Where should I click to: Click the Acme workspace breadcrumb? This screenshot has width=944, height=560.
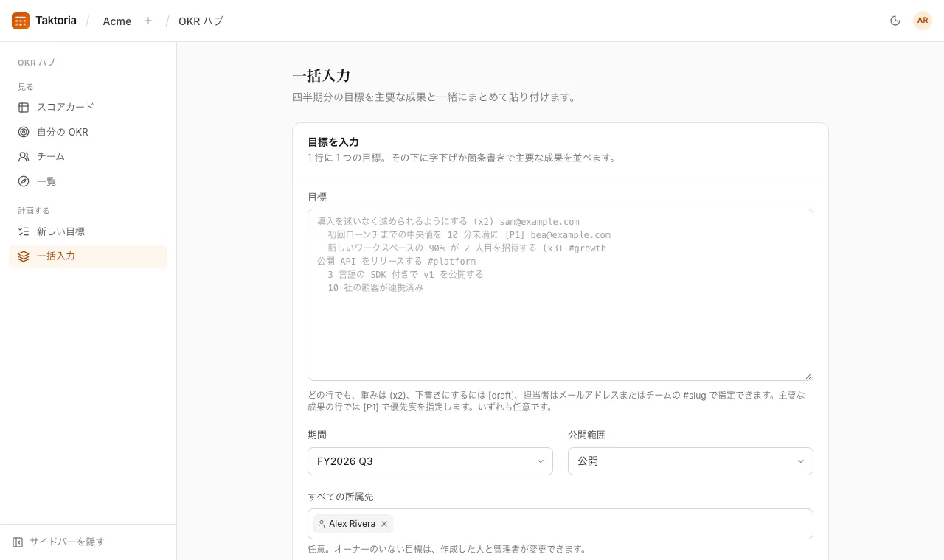click(x=117, y=21)
